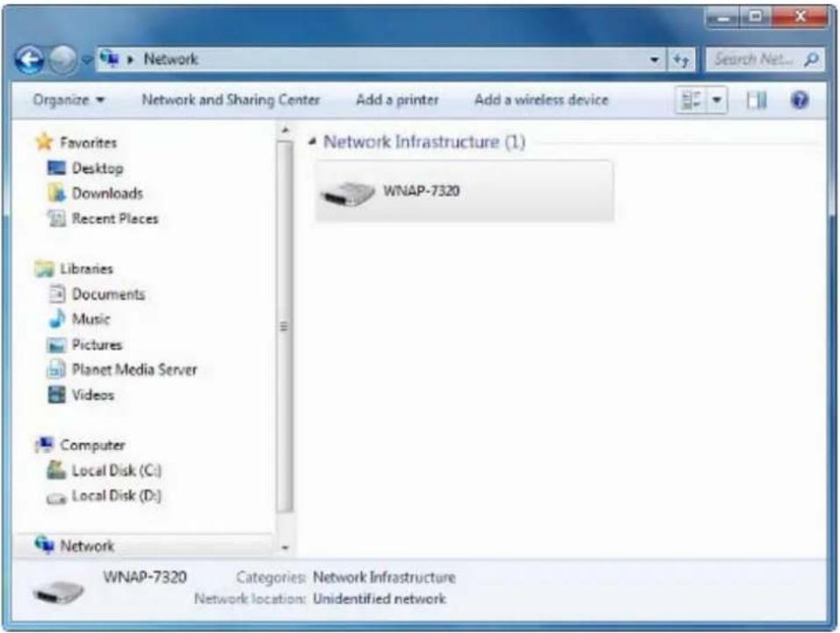Select Libraries in the navigation pane
The image size is (840, 633).
[x=86, y=268]
